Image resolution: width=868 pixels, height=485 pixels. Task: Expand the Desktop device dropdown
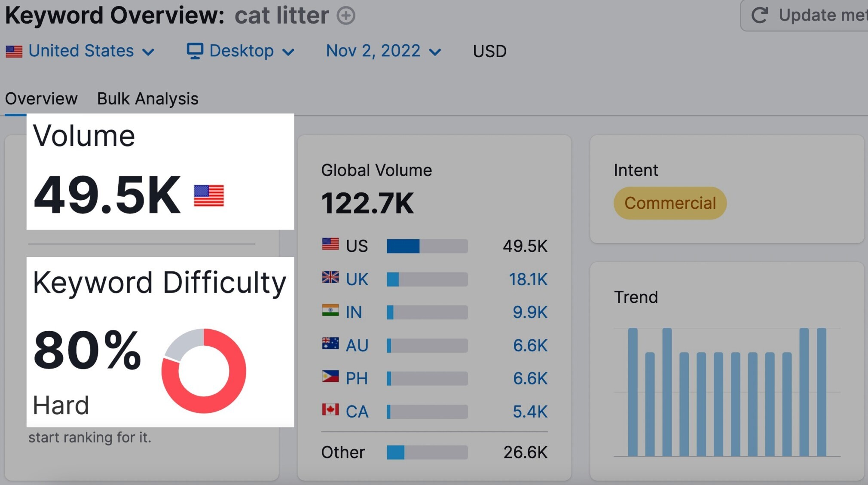[241, 51]
